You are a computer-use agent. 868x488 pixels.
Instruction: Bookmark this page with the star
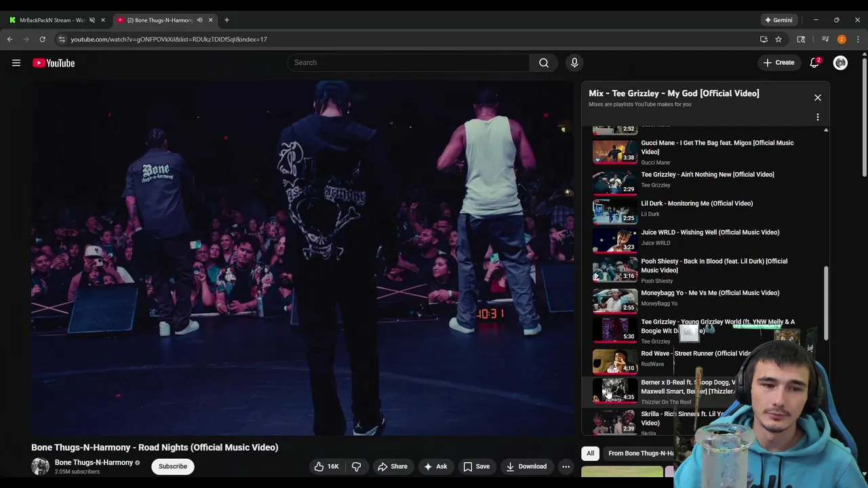click(778, 39)
